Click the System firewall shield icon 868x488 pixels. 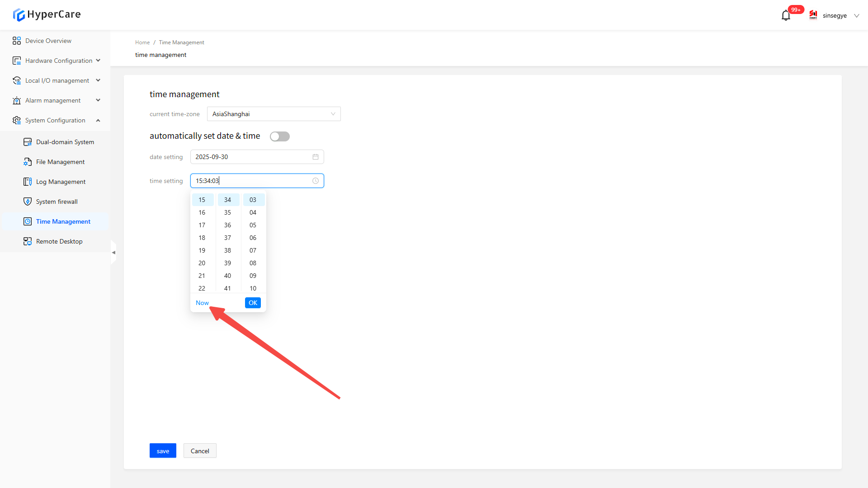tap(28, 202)
